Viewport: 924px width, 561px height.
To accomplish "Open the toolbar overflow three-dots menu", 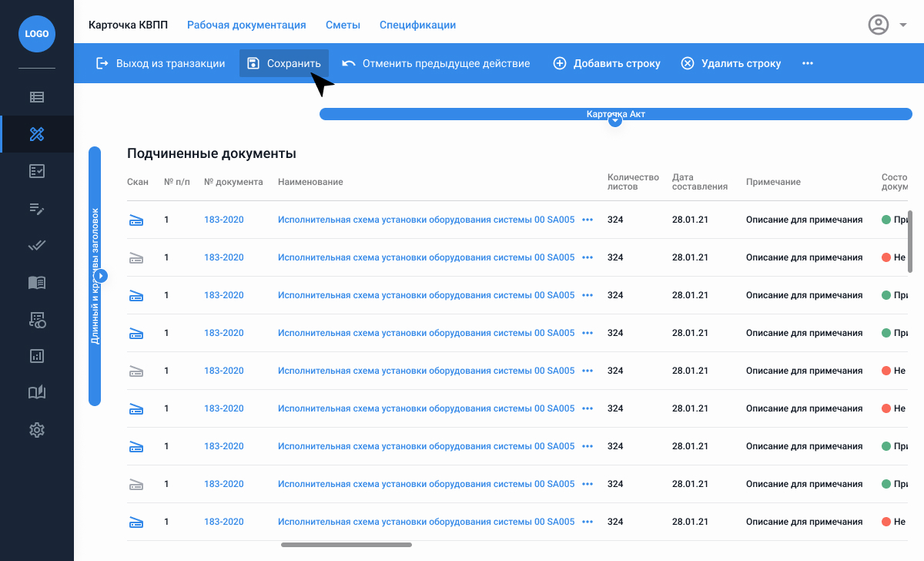I will point(808,63).
